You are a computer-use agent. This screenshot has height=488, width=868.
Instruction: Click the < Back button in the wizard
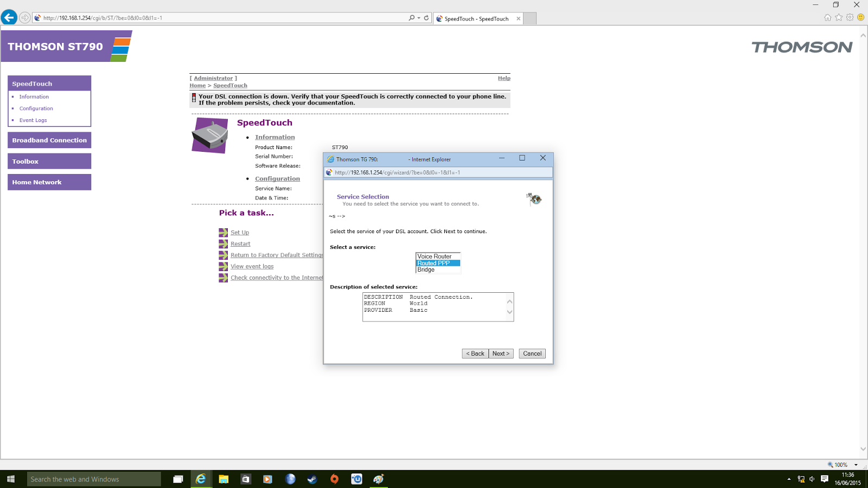pyautogui.click(x=475, y=354)
